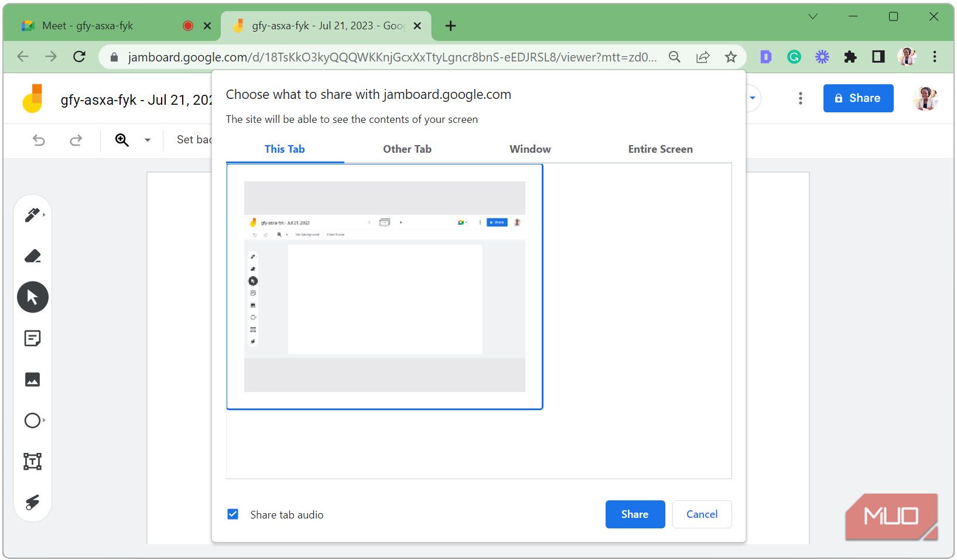Open the browser zoom indicator in address bar

click(x=675, y=57)
